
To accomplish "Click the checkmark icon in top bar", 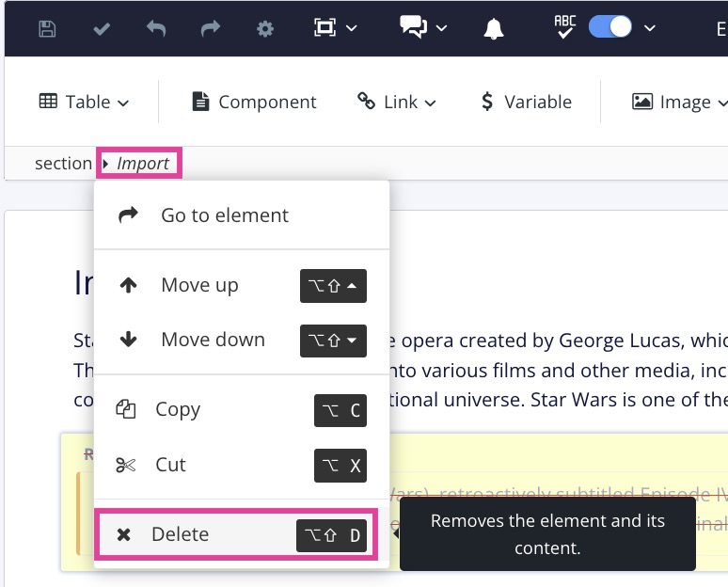I will [x=102, y=28].
